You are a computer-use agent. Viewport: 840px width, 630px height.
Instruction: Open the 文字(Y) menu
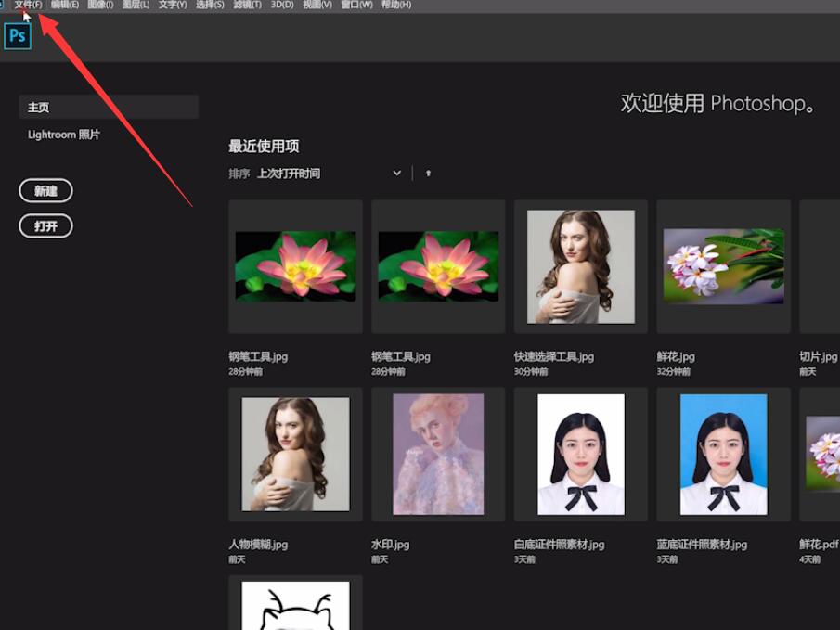tap(173, 5)
